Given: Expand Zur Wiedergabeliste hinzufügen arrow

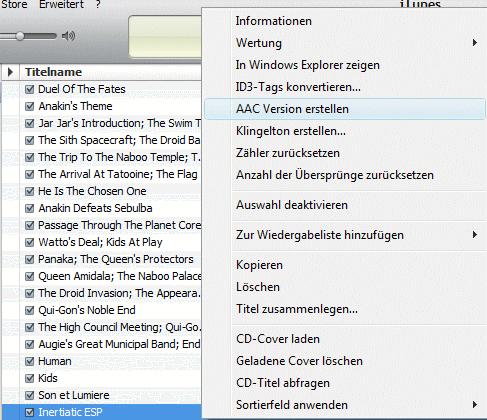Looking at the screenshot, I should [x=475, y=235].
